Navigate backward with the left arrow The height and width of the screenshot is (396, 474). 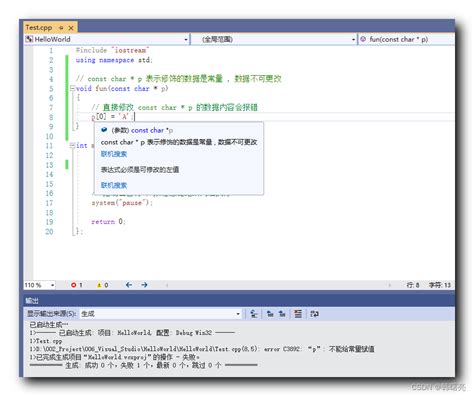coord(129,285)
